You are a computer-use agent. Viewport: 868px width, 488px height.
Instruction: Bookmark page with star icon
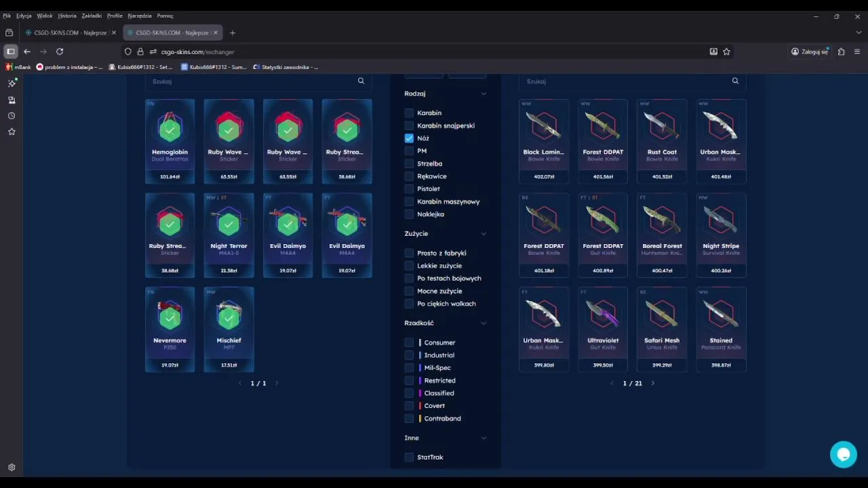726,52
